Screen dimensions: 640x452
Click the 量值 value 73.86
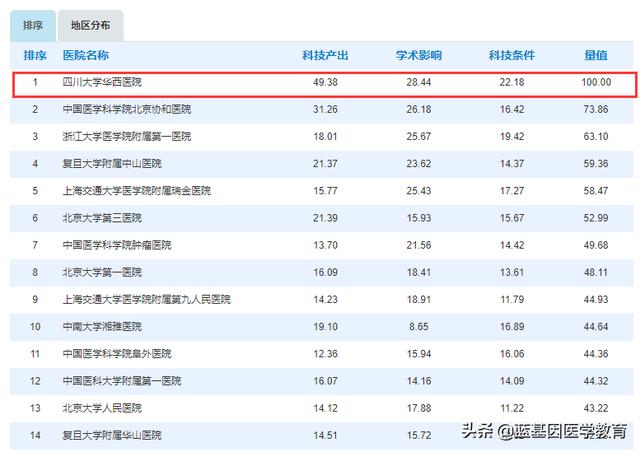[x=596, y=109]
